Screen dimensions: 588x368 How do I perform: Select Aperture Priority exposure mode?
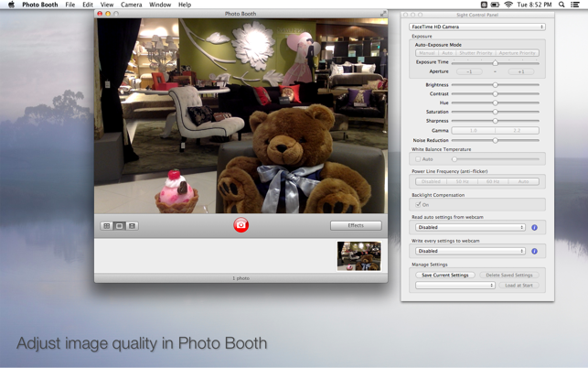pyautogui.click(x=517, y=53)
